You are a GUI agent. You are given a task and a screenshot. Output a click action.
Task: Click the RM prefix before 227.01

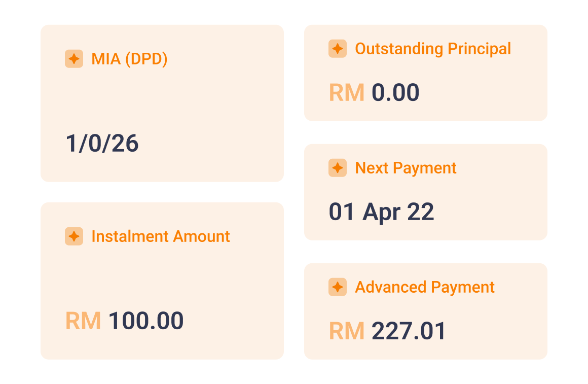(x=347, y=331)
